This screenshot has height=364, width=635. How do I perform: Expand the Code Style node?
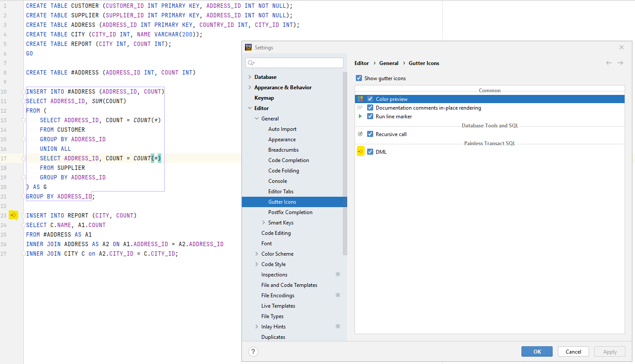coord(257,264)
